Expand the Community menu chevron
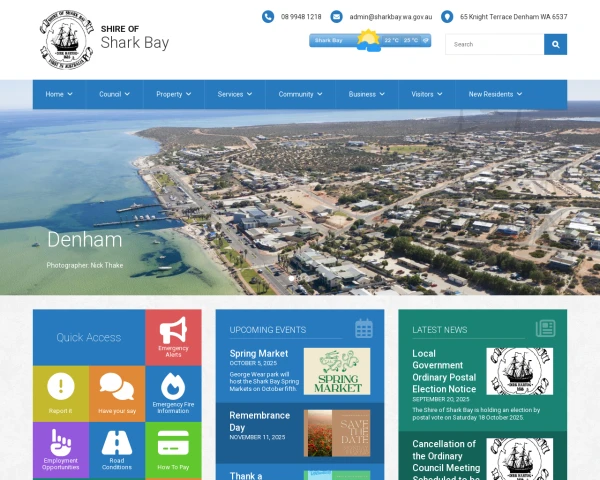This screenshot has height=480, width=600. 320,94
